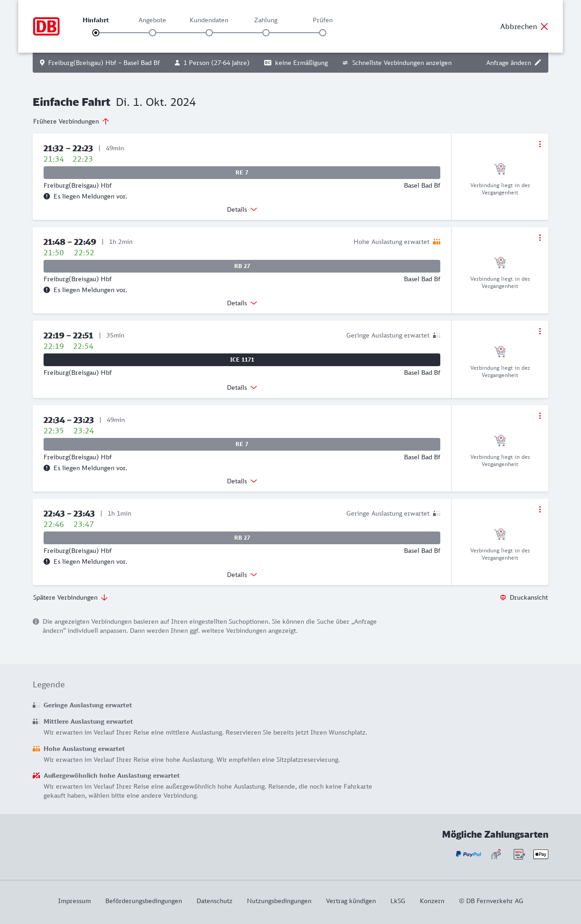Show Frühere Verbindungen

point(71,121)
